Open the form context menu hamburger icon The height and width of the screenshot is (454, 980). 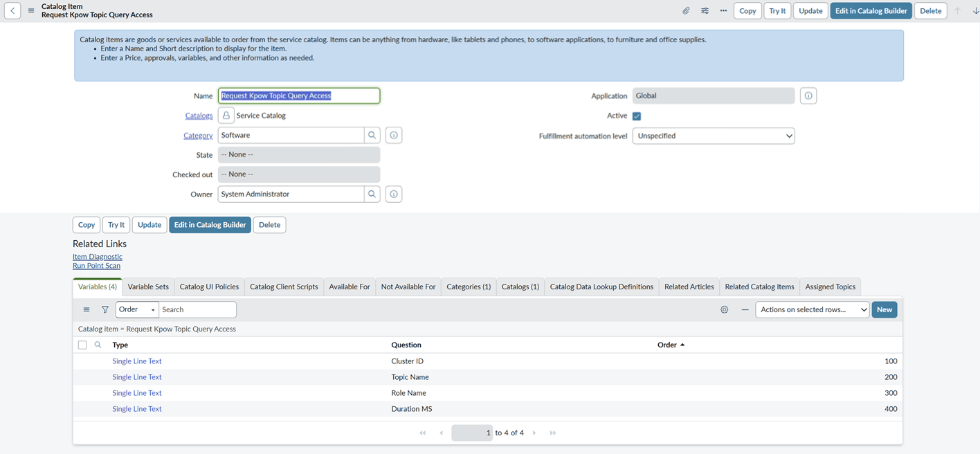[x=31, y=11]
